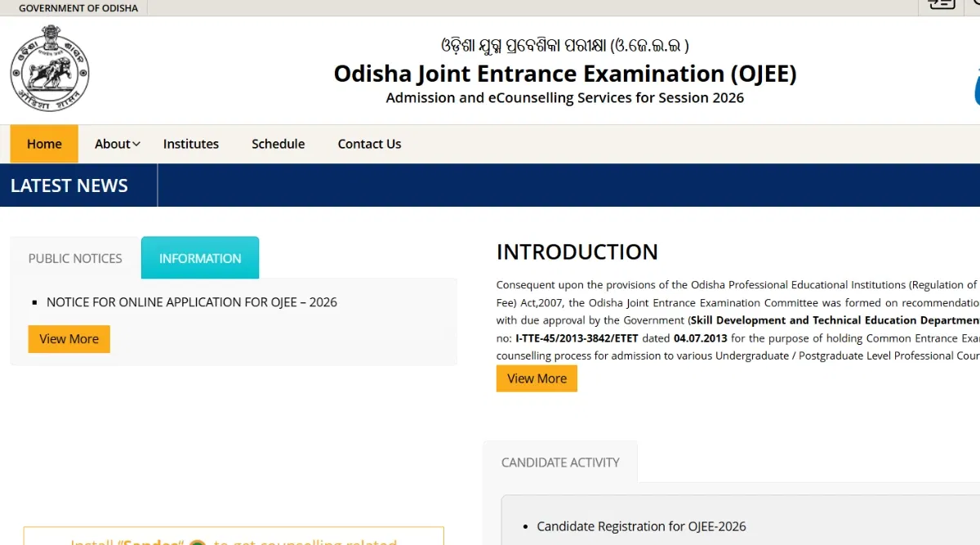The height and width of the screenshot is (545, 980).
Task: Open the NOTICE FOR ONLINE APPLICATION FOR OJEE 2026
Action: click(191, 302)
